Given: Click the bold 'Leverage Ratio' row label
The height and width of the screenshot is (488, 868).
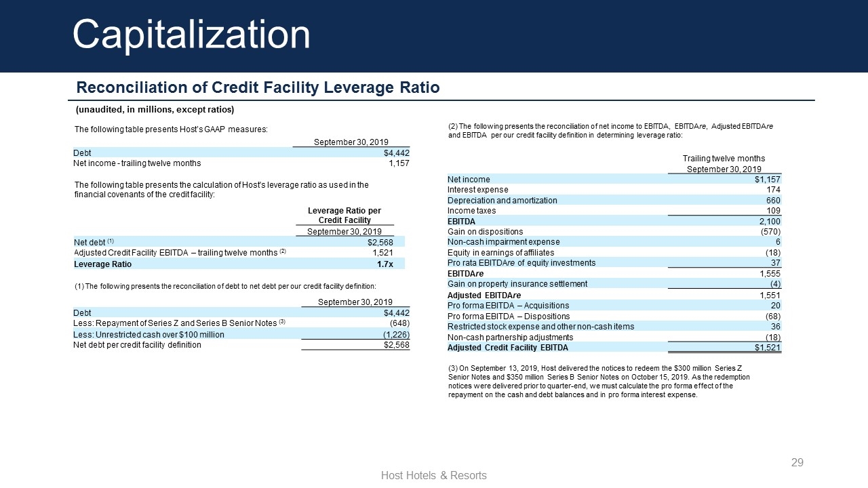Looking at the screenshot, I should [102, 264].
